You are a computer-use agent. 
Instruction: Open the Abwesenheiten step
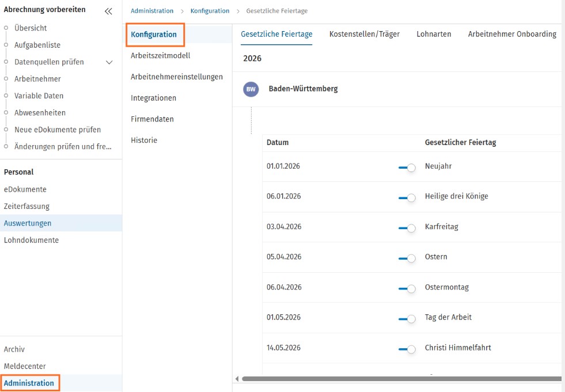point(40,113)
